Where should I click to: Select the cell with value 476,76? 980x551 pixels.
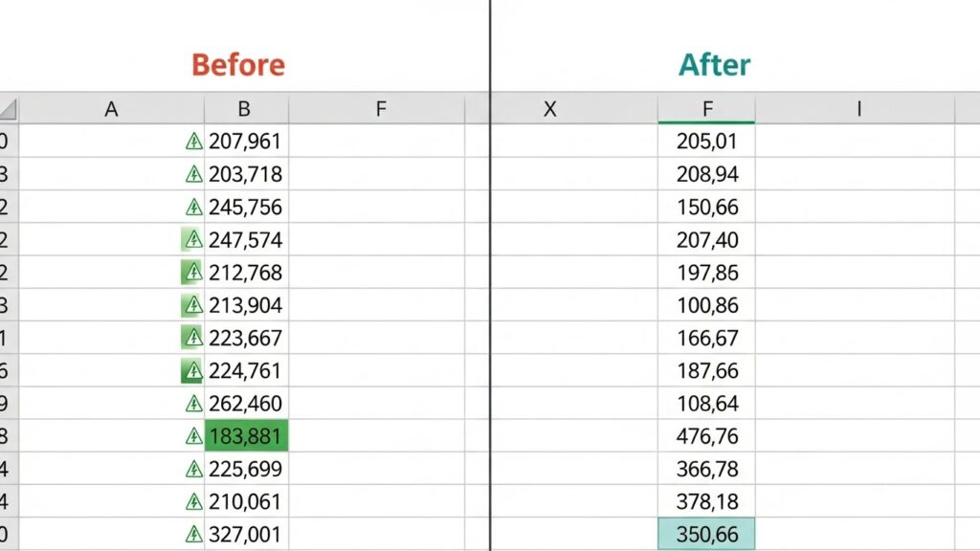706,436
